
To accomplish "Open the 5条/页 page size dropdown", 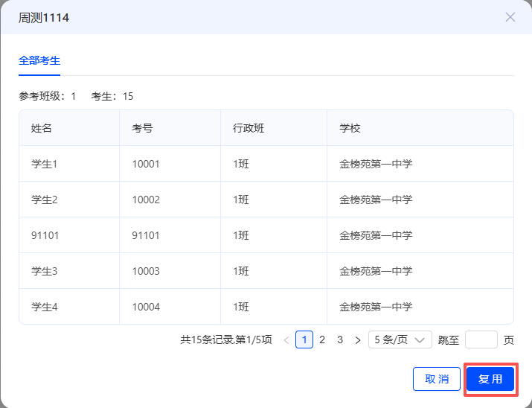I will click(400, 340).
